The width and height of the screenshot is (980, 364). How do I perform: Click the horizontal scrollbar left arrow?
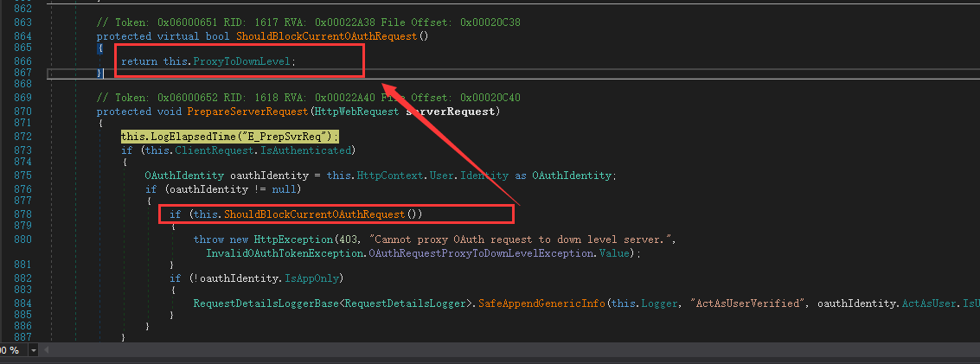click(48, 350)
